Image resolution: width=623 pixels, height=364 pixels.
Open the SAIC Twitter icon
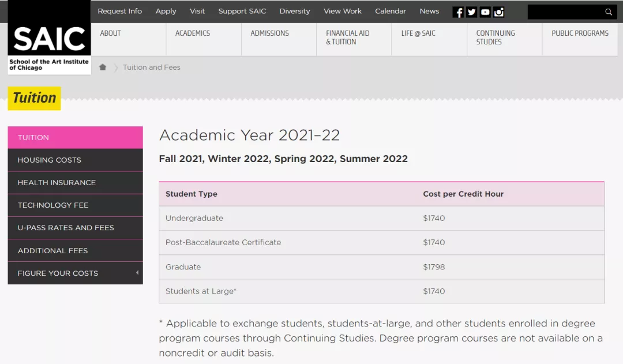pos(472,12)
